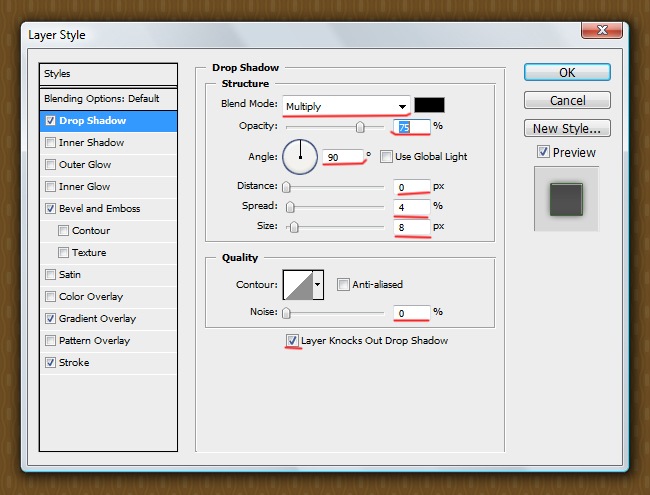Uncheck Layer Knocks Out Drop Shadow

[292, 341]
